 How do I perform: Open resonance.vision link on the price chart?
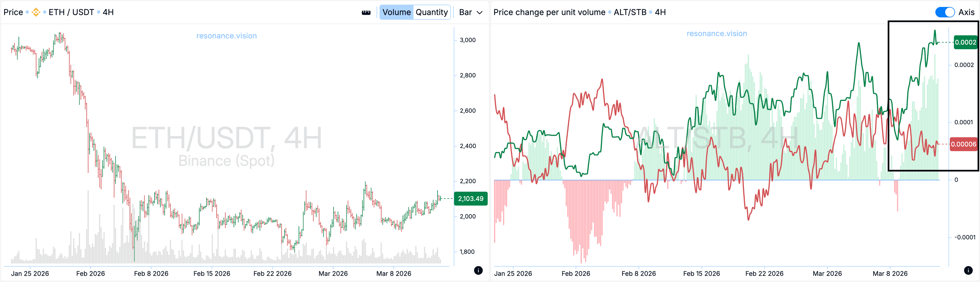pos(226,36)
